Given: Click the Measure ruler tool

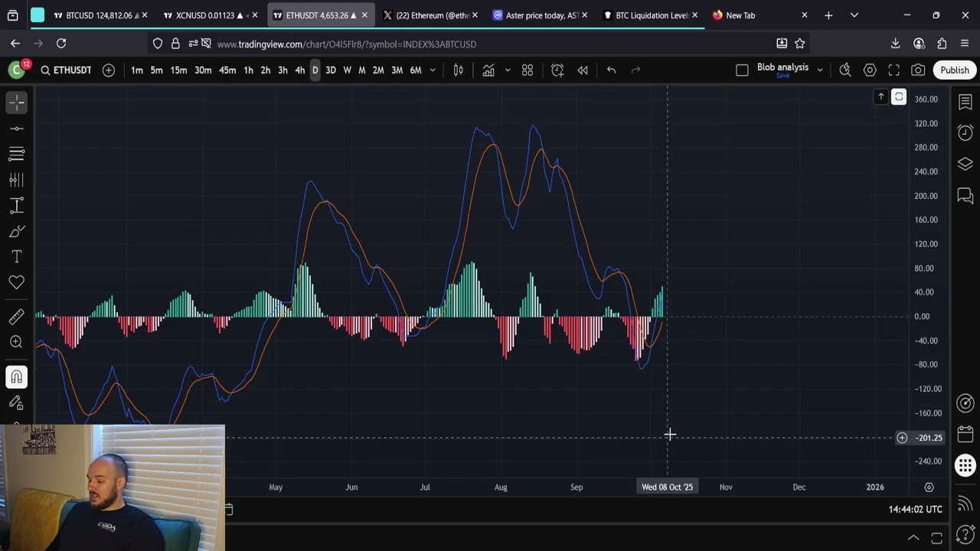Looking at the screenshot, I should click(16, 316).
